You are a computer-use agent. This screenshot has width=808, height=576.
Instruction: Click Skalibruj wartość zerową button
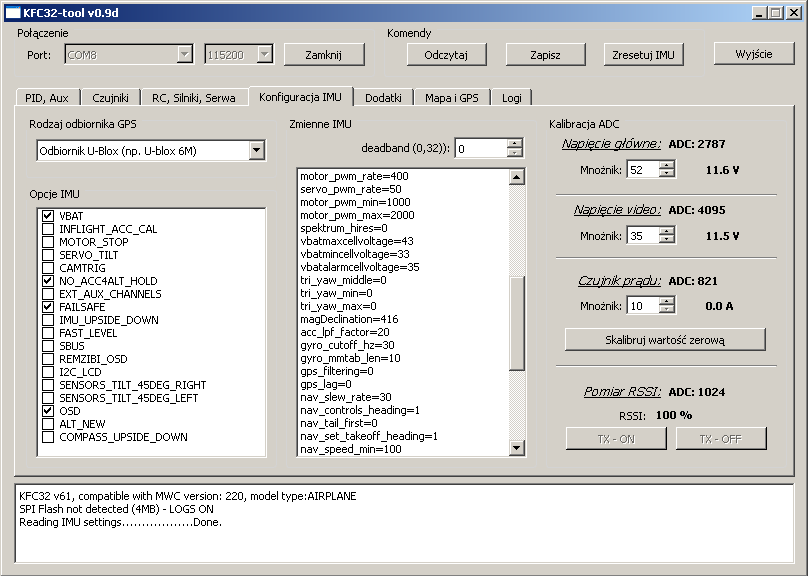click(x=665, y=340)
